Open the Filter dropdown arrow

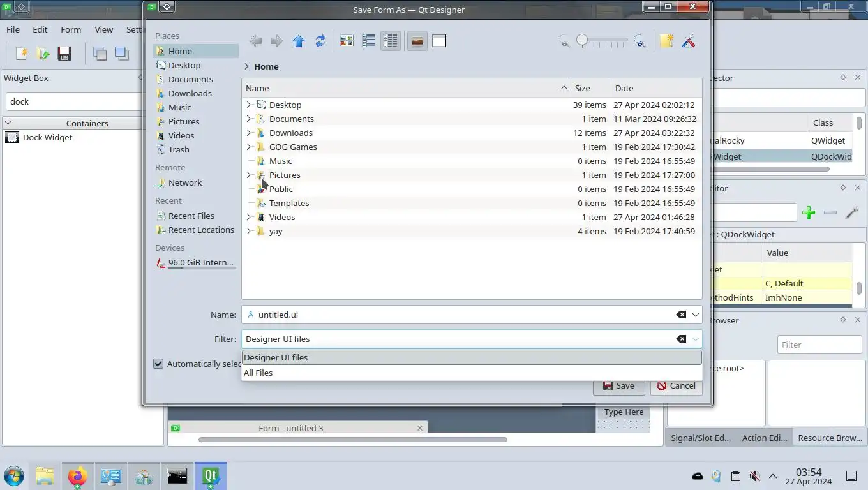[x=696, y=339]
